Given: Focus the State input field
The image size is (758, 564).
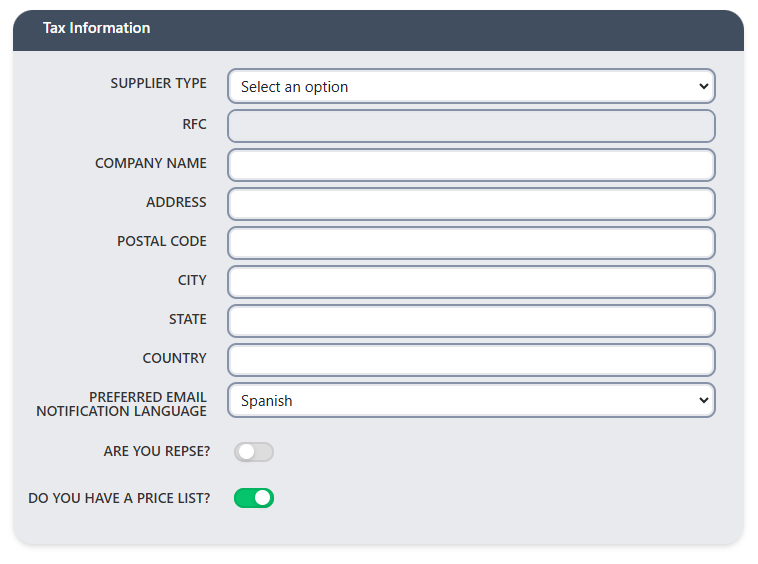Looking at the screenshot, I should (x=471, y=321).
